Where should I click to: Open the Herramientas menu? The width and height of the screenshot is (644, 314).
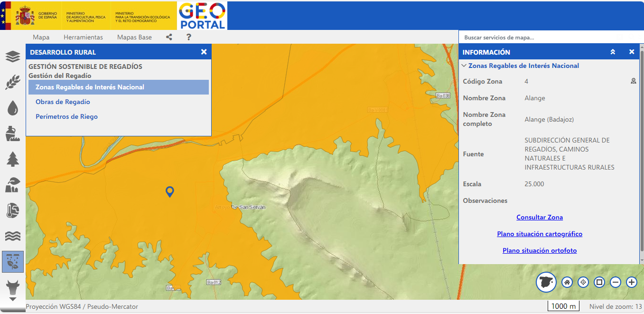click(x=83, y=37)
